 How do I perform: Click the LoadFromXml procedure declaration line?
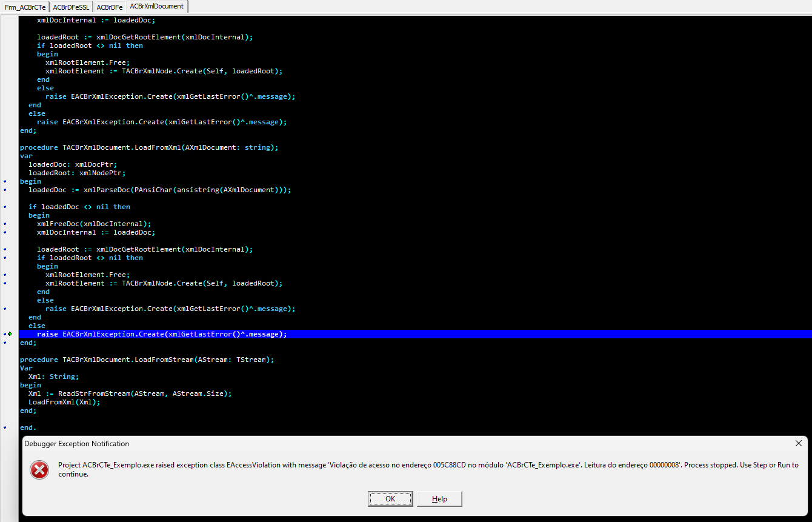coord(149,147)
